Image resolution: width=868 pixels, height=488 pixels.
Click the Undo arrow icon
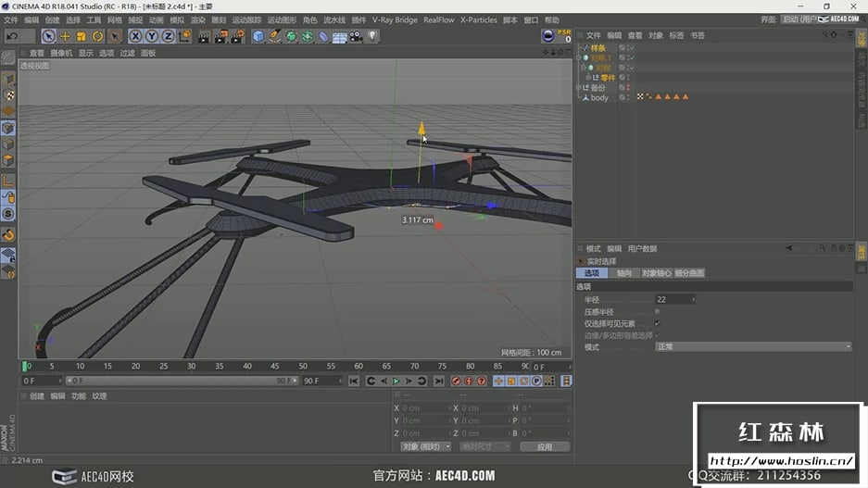pyautogui.click(x=12, y=36)
